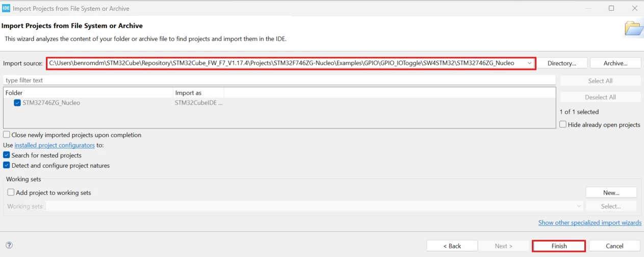Click the New... working set button

[x=611, y=193]
